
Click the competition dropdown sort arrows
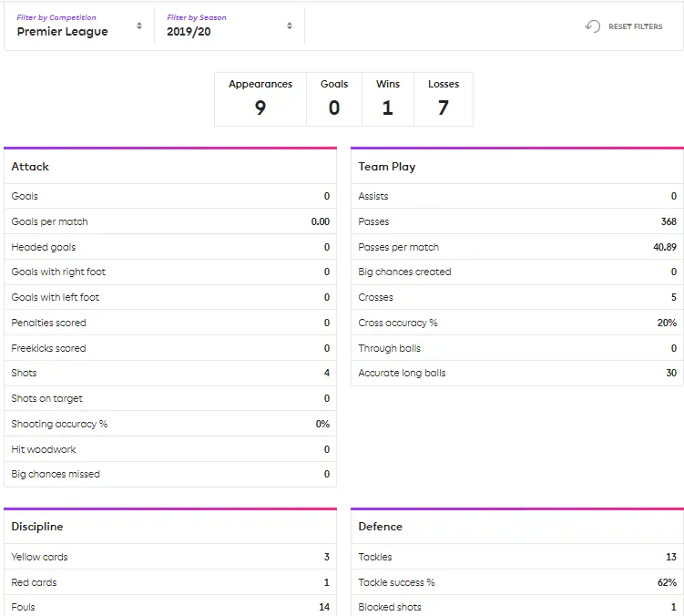coord(139,26)
